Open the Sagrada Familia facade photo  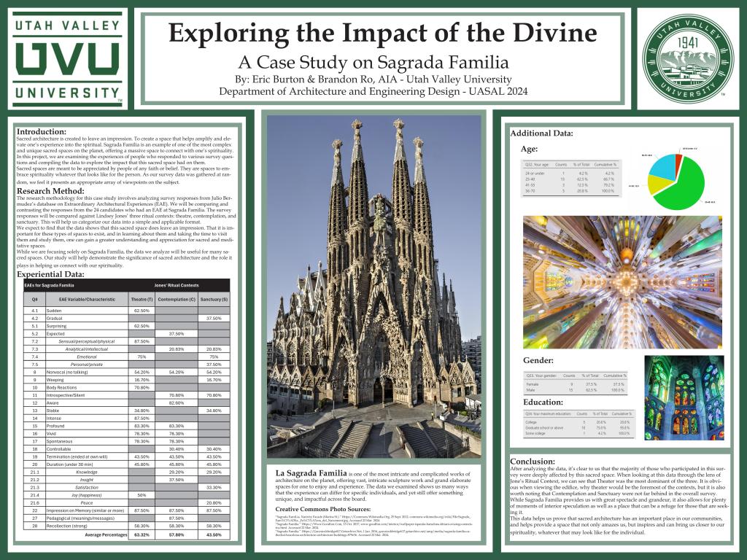point(373,288)
